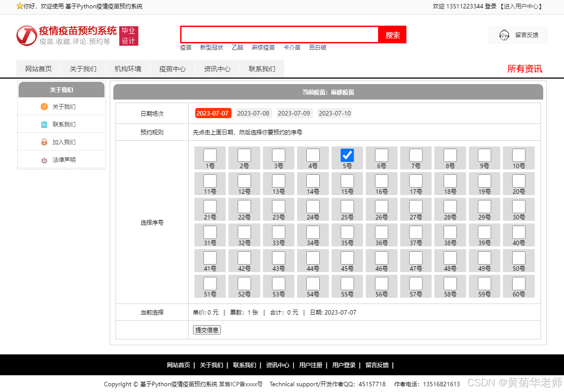Open 用户注册 in footer
This screenshot has width=564, height=392.
(311, 365)
